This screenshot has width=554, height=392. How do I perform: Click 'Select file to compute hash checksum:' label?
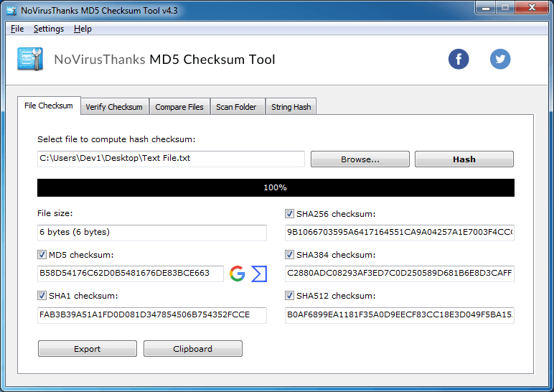point(116,139)
